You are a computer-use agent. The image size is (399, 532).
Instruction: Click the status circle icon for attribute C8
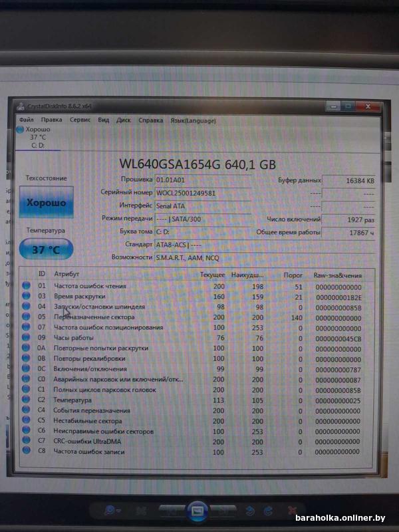pyautogui.click(x=26, y=451)
